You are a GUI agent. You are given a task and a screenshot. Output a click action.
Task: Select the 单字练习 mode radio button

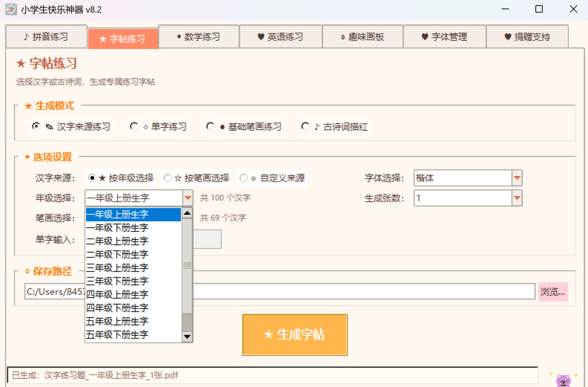tap(134, 126)
